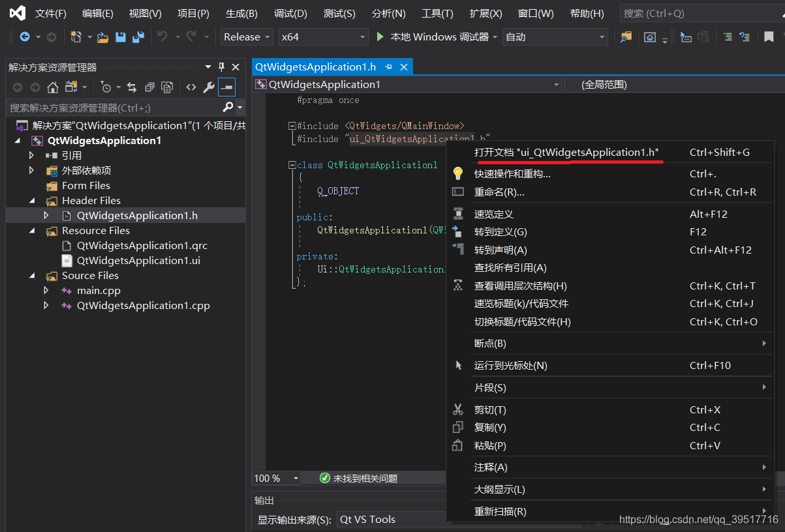Toggle the pin on the Solution Explorer panel
This screenshot has width=785, height=532.
pos(220,66)
